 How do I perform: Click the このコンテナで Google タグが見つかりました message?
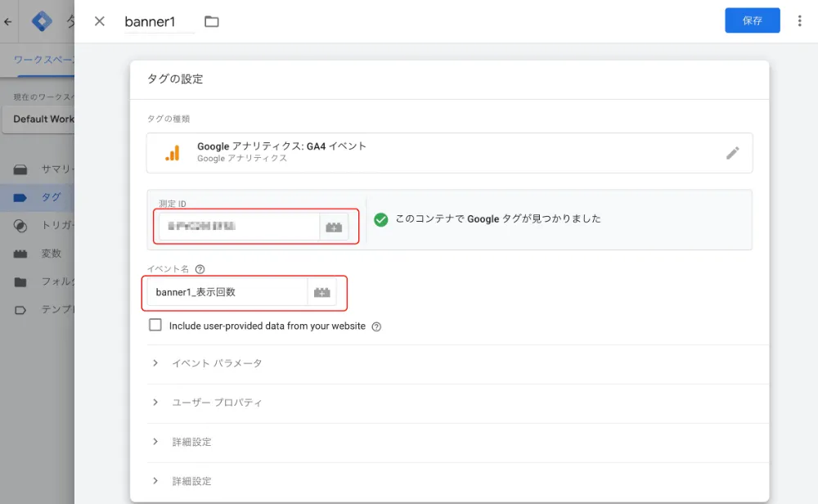pos(498,218)
